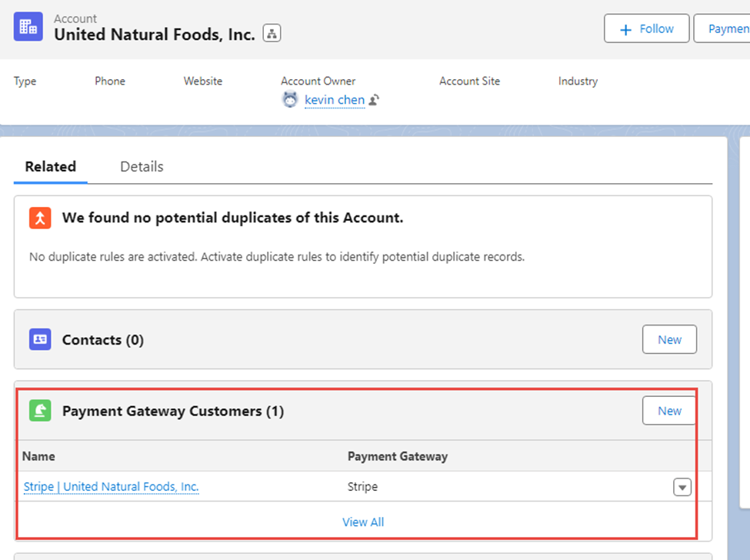This screenshot has height=560, width=750.
Task: Open Payment Gateway Customers (1) list
Action: (173, 411)
